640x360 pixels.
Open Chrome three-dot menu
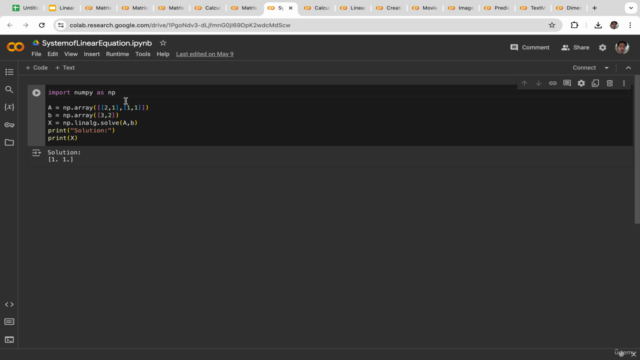tap(630, 25)
